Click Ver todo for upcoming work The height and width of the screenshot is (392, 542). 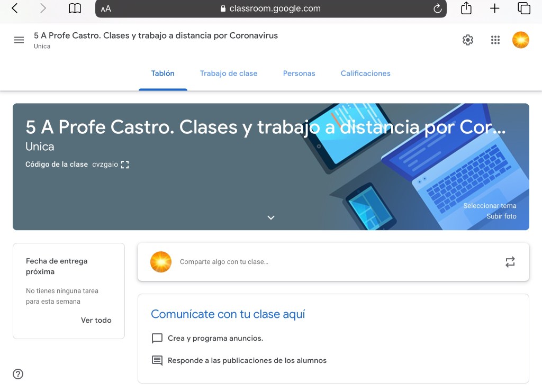tap(96, 320)
